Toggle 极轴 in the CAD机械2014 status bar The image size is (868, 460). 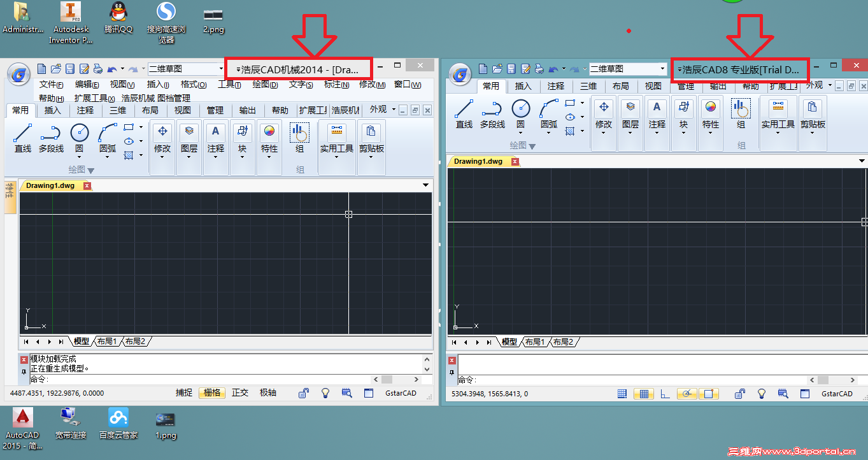268,393
